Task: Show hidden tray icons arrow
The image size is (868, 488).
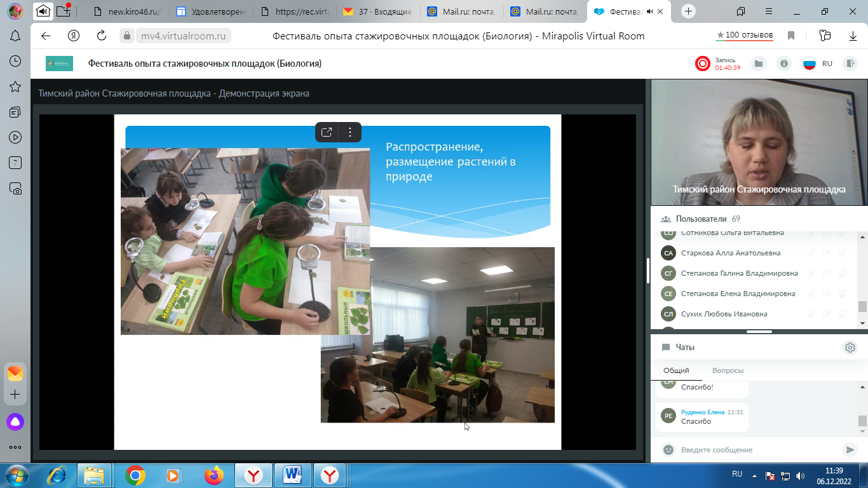Action: click(754, 475)
